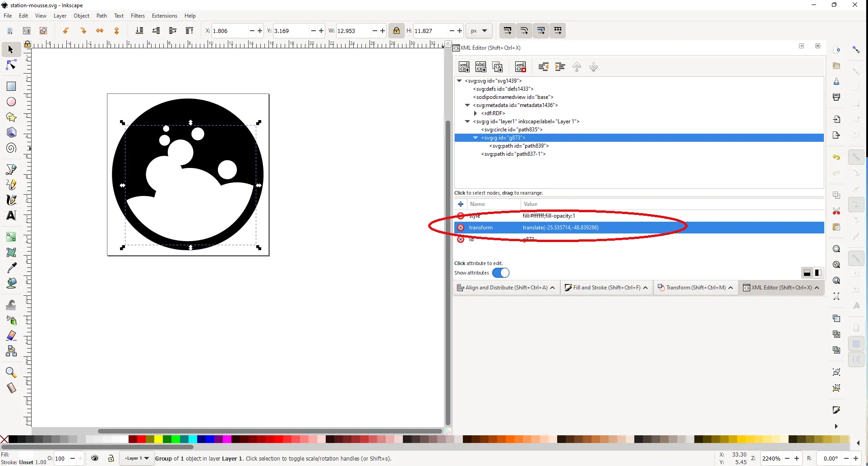Toggle the layer lock icon in status bar
The width and height of the screenshot is (868, 466).
pyautogui.click(x=111, y=458)
